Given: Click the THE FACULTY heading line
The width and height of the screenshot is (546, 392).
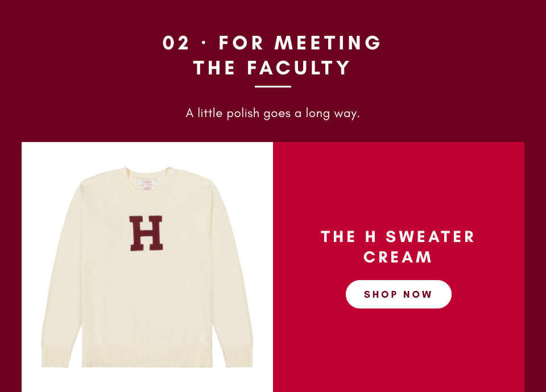Looking at the screenshot, I should (272, 68).
